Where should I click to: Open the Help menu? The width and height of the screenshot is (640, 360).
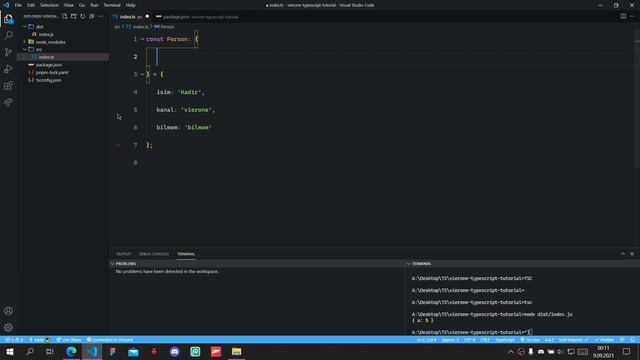click(x=131, y=5)
